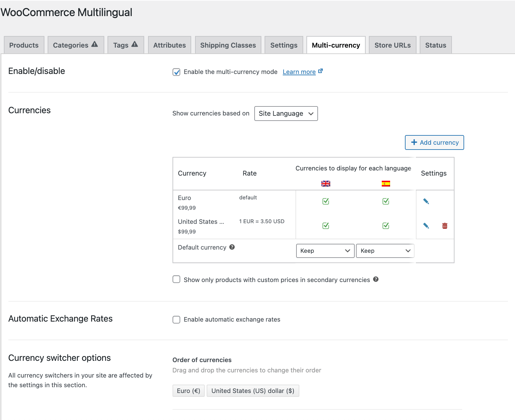Click the Order of currencies heading
The height and width of the screenshot is (420, 515).
pos(202,360)
